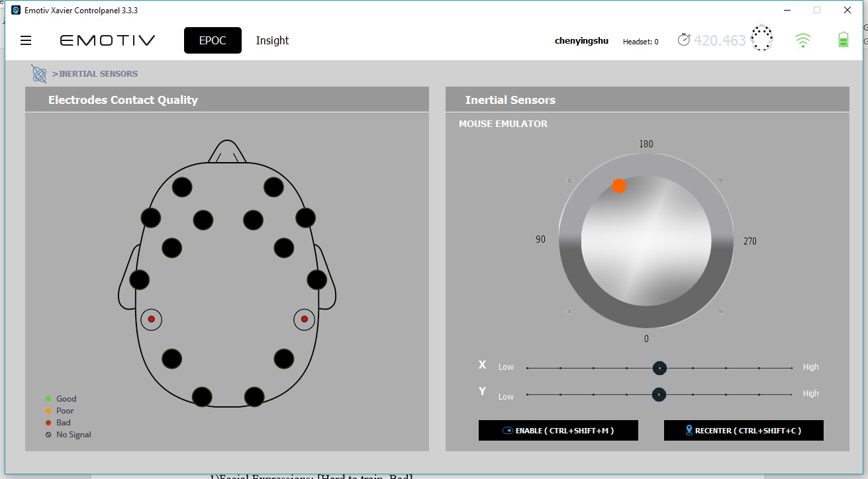Click the left ear temporal electrode

(139, 280)
